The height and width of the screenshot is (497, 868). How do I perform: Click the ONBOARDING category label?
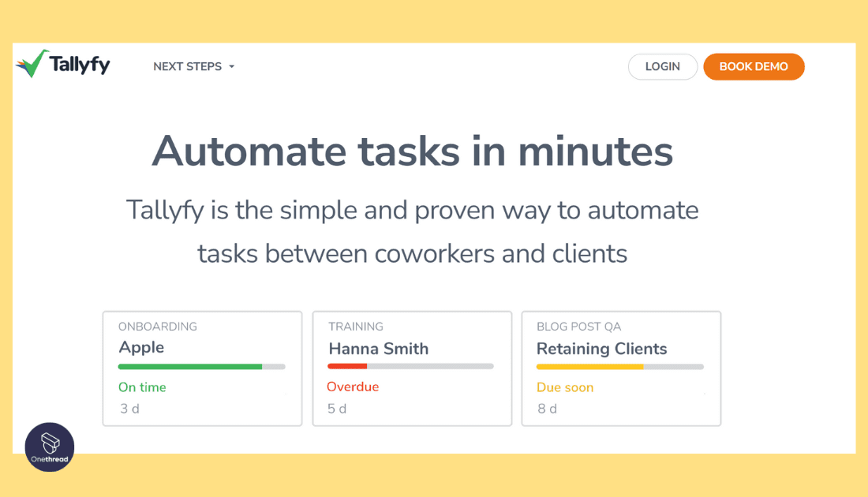click(156, 326)
